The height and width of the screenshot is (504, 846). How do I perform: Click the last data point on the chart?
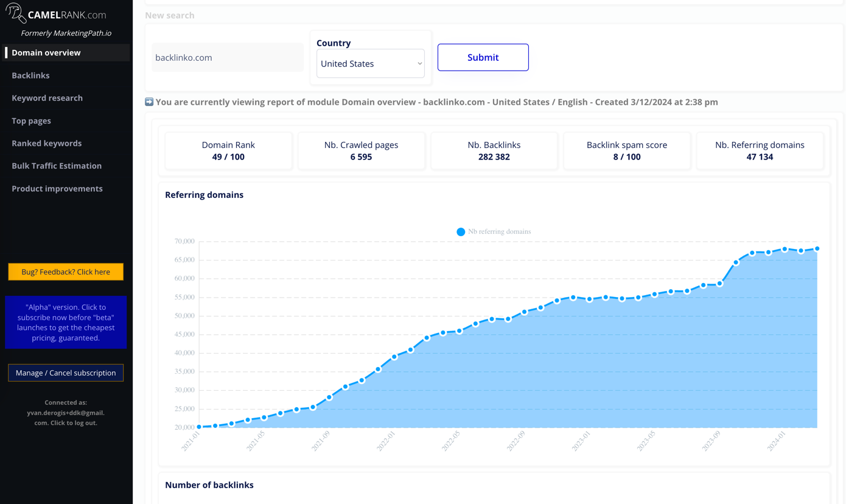pos(817,249)
